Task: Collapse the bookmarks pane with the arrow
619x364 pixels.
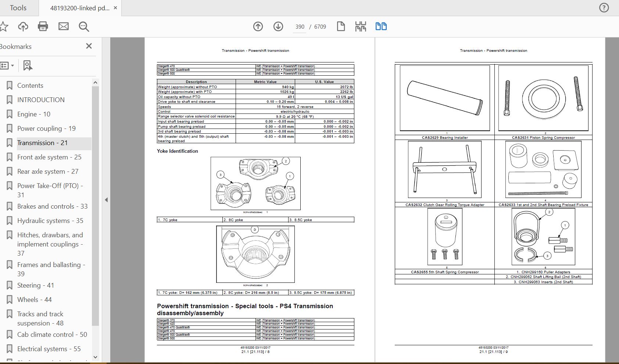Action: 106,200
